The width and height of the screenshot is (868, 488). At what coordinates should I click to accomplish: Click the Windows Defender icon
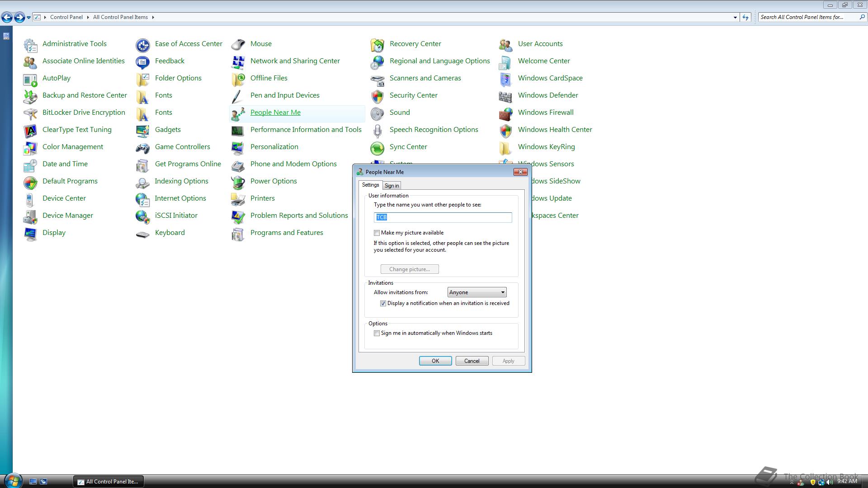coord(506,96)
